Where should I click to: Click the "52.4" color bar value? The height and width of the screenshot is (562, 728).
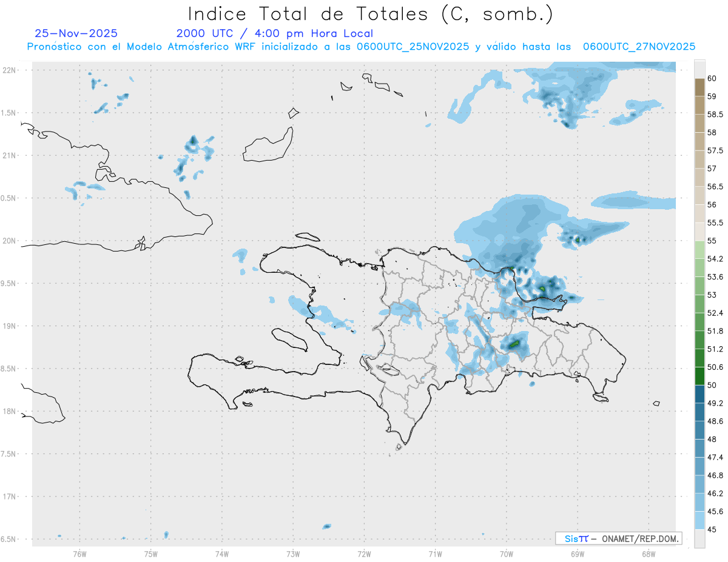(716, 313)
